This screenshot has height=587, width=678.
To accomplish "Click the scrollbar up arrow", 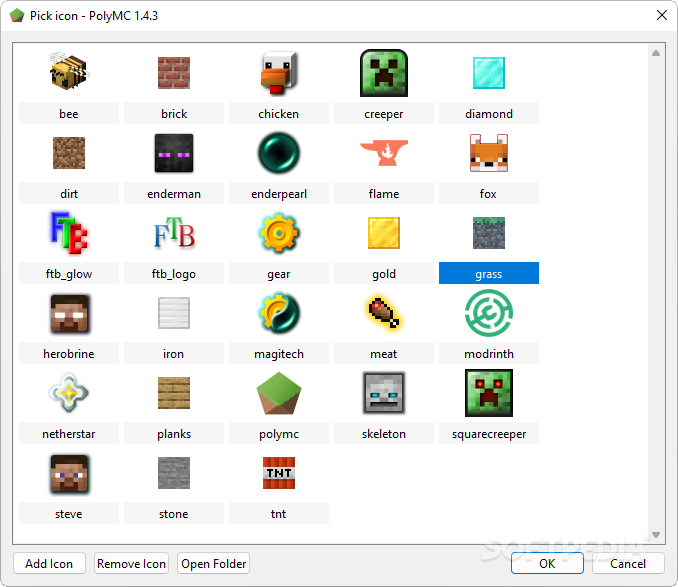I will pyautogui.click(x=656, y=53).
